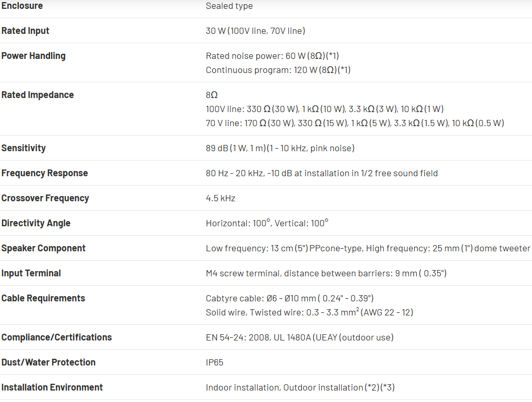This screenshot has height=402, width=532.
Task: Click the Sealed type enclosure value
Action: (x=229, y=6)
